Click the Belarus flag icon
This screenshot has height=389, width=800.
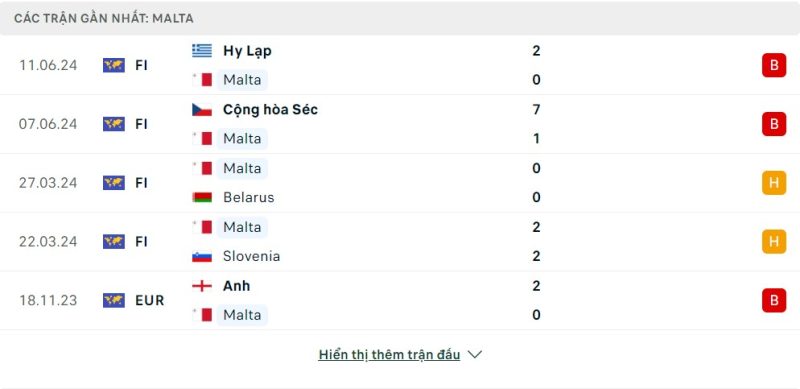click(x=202, y=198)
